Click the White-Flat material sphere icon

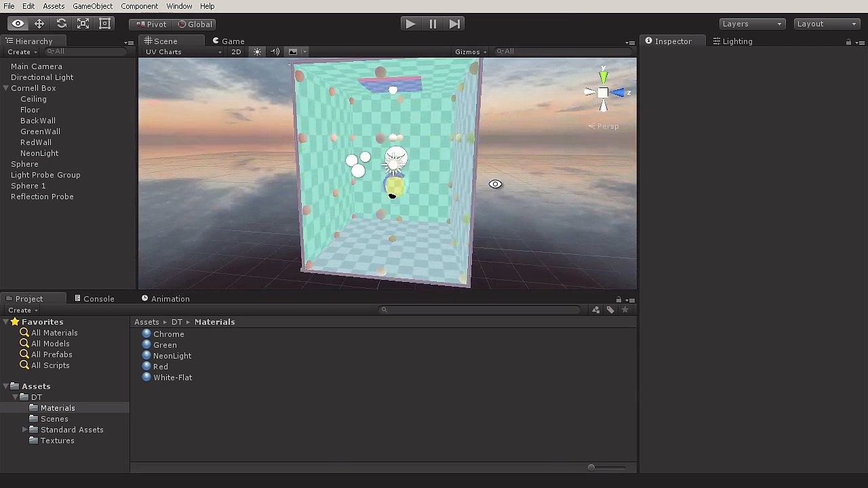click(x=146, y=378)
